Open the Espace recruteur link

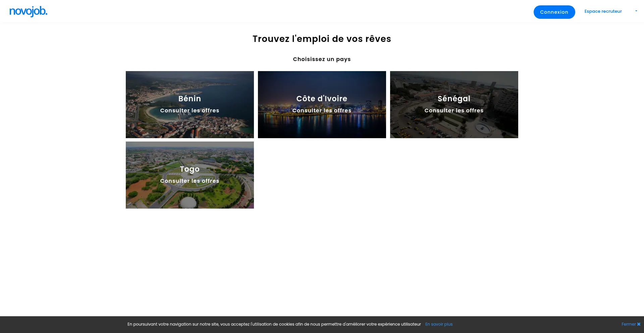[603, 11]
